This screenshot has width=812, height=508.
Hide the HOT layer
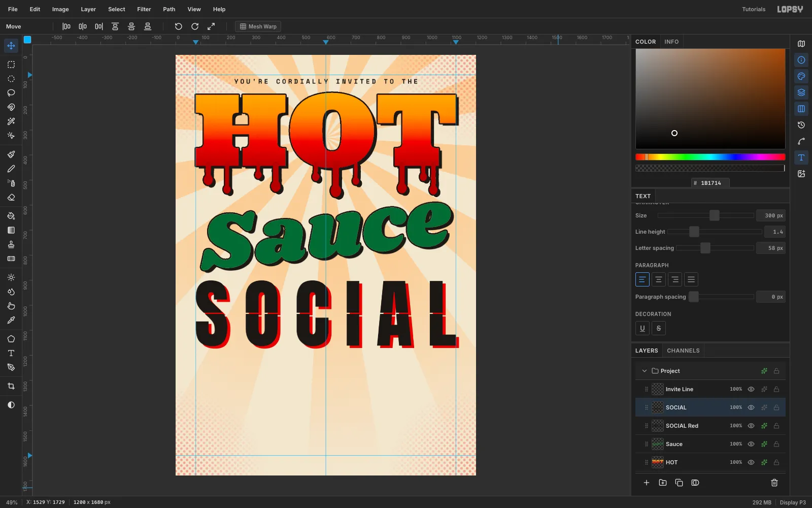pyautogui.click(x=751, y=462)
